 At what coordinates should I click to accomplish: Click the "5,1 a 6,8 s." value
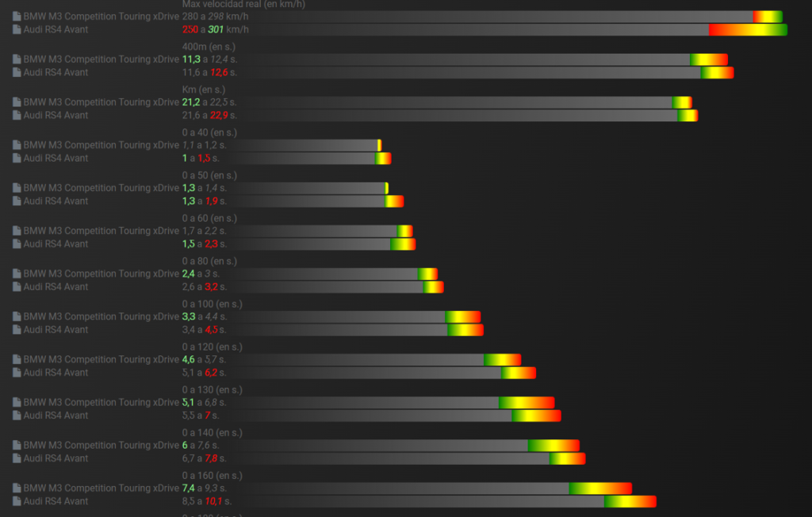pos(204,403)
